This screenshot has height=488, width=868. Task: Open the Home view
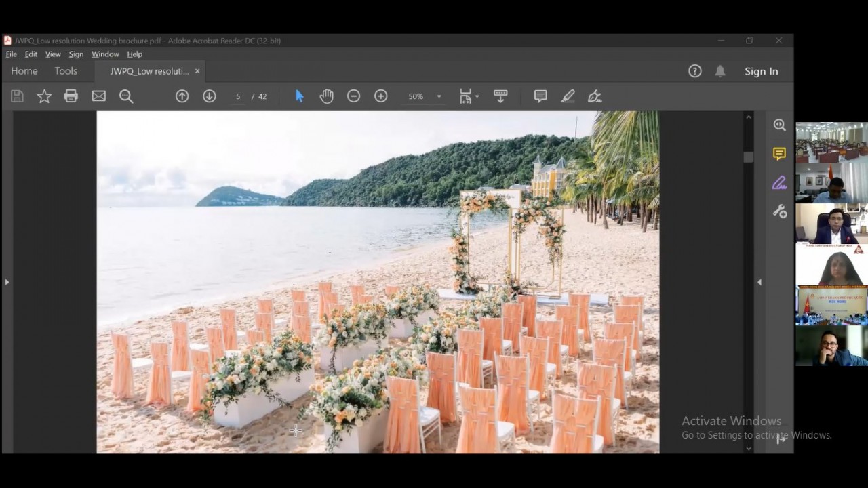click(x=24, y=71)
